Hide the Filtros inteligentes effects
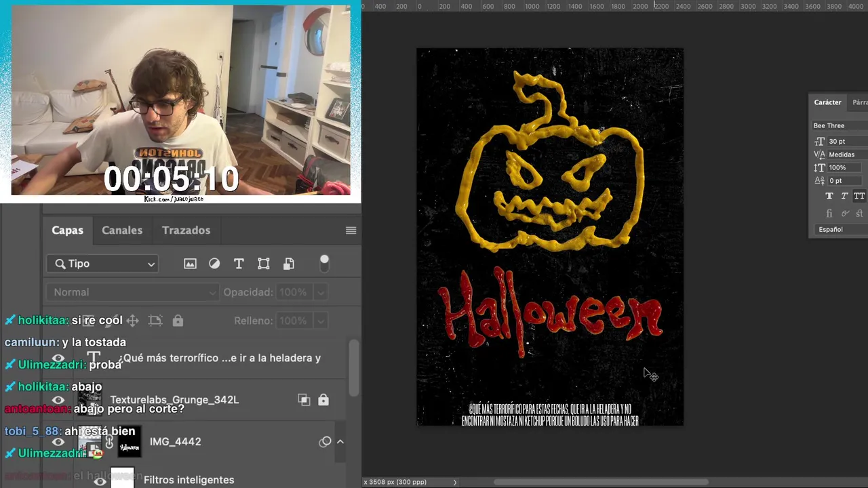The height and width of the screenshot is (488, 868). coord(100,481)
